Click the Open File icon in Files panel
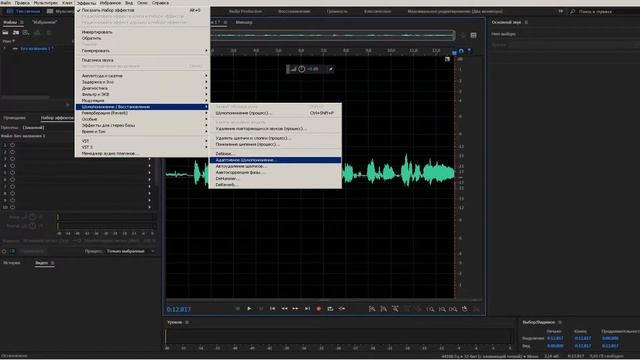Viewport: 640px width, 360px height. click(5, 32)
